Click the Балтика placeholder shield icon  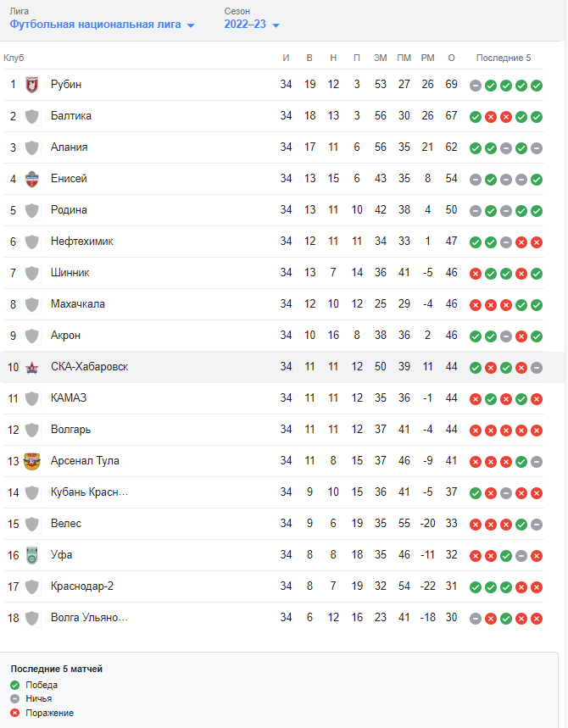tap(31, 116)
